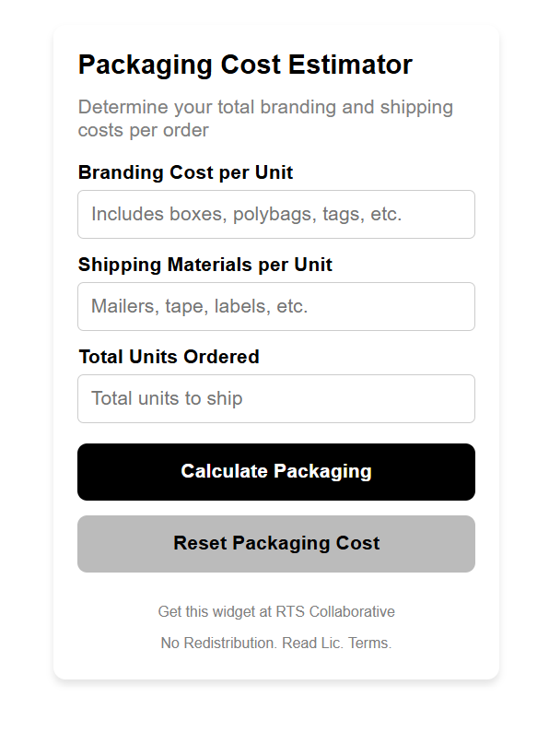Select the branding and shipping costs subtitle
The height and width of the screenshot is (756, 549).
point(265,118)
